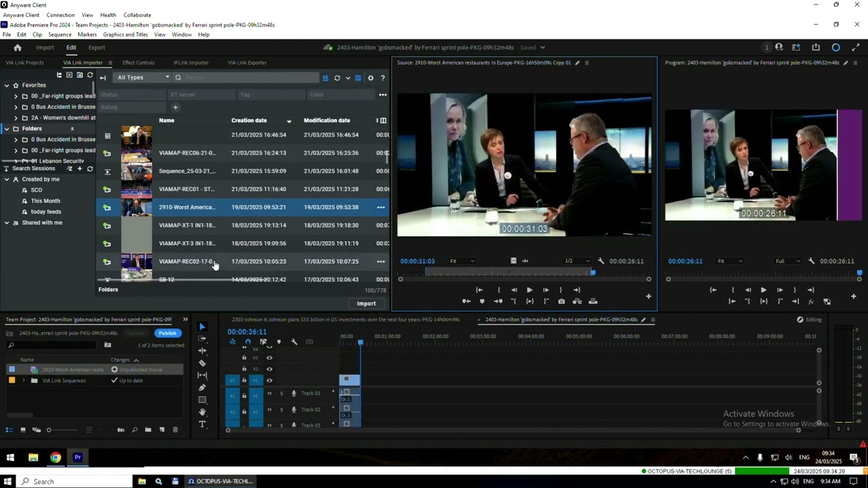Select the Rectangle tool
Image resolution: width=868 pixels, height=488 pixels.
[202, 400]
